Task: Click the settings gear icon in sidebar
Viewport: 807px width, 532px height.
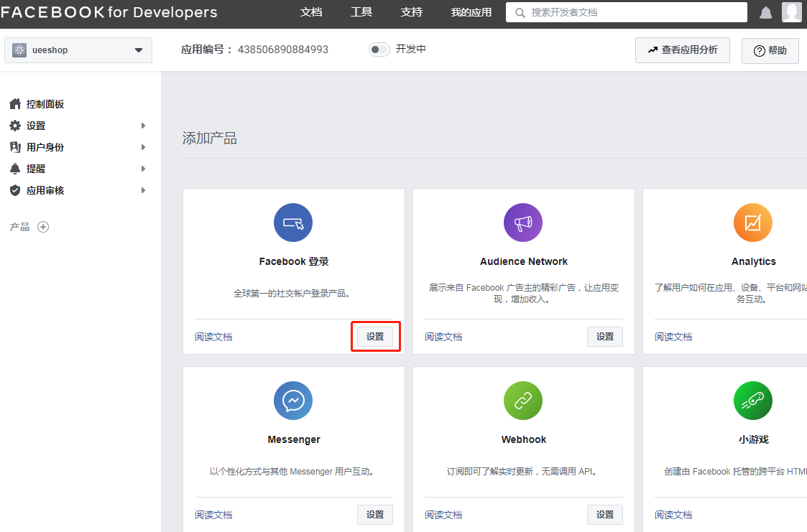Action: 15,126
